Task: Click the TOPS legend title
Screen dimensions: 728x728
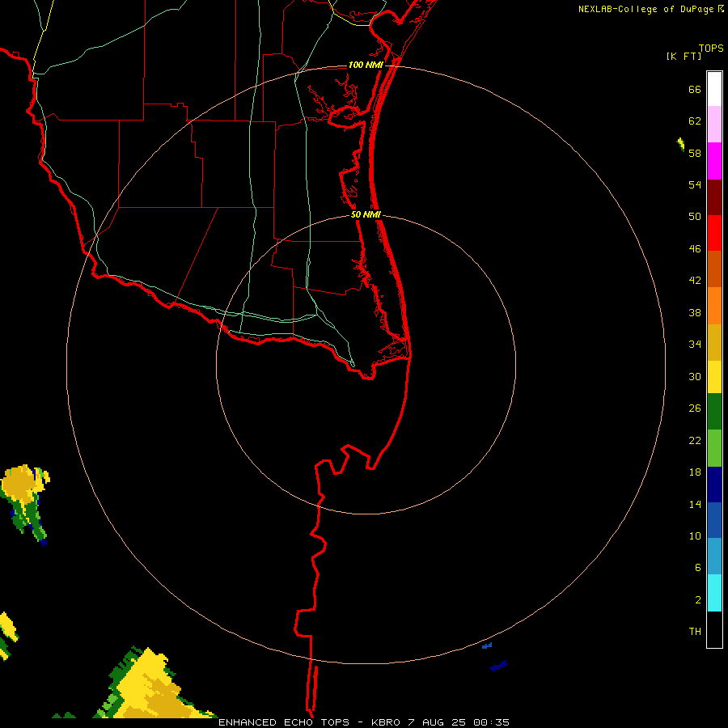Action: 711,49
